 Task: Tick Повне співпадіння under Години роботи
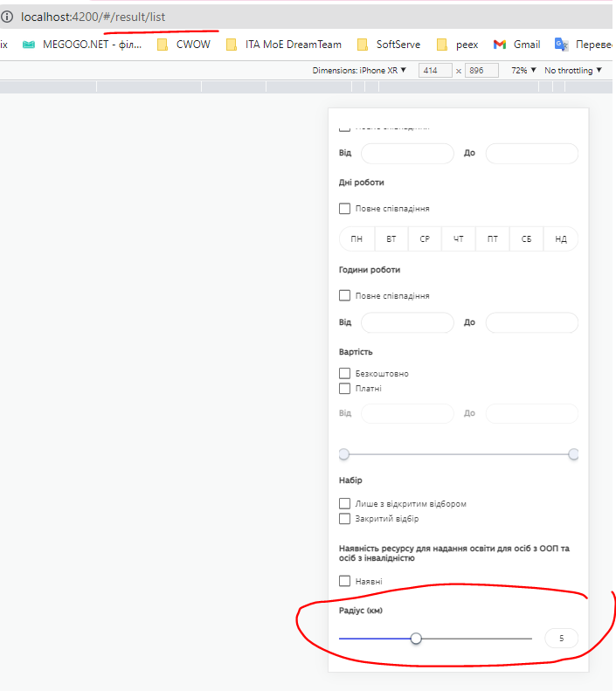point(344,295)
